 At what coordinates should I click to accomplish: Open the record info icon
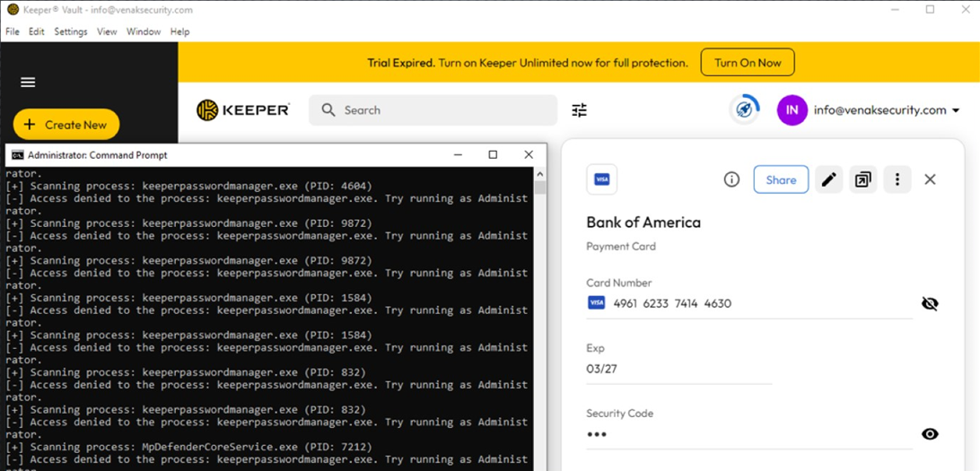click(x=731, y=180)
